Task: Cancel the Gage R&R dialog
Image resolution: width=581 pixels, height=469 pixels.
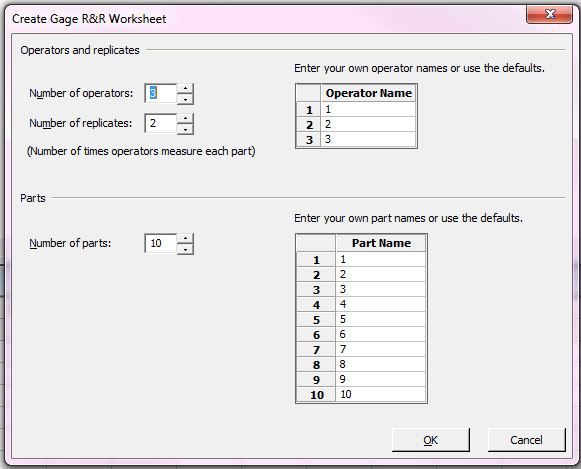Action: (527, 440)
